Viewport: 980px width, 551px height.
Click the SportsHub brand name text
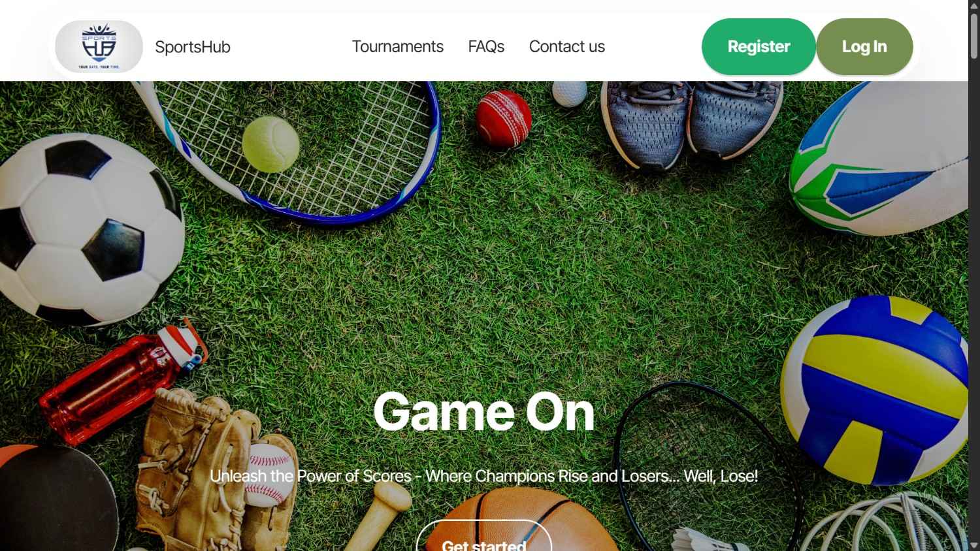(x=193, y=47)
